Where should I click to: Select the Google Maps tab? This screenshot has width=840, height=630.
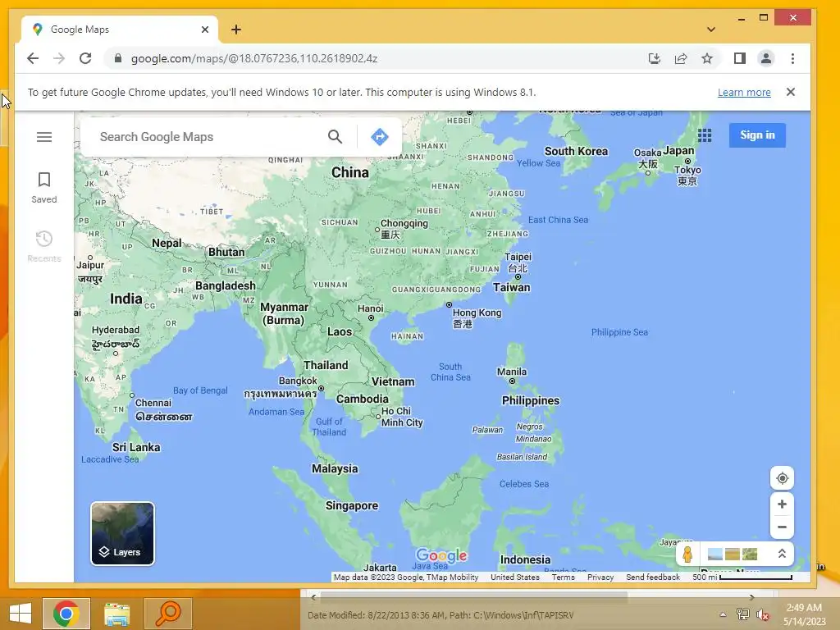(x=119, y=30)
